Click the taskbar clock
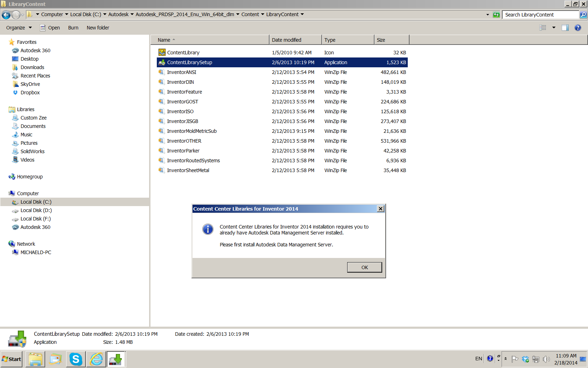The width and height of the screenshot is (588, 368). pyautogui.click(x=566, y=359)
